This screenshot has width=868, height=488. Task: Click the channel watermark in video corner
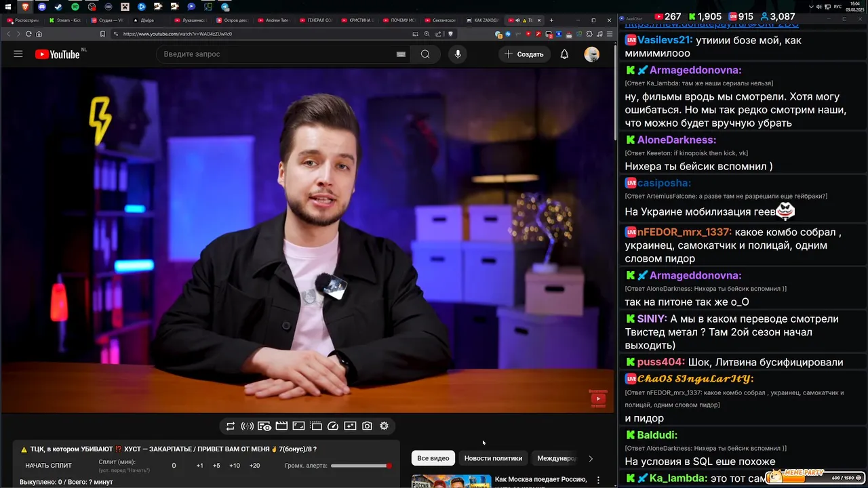click(x=598, y=399)
